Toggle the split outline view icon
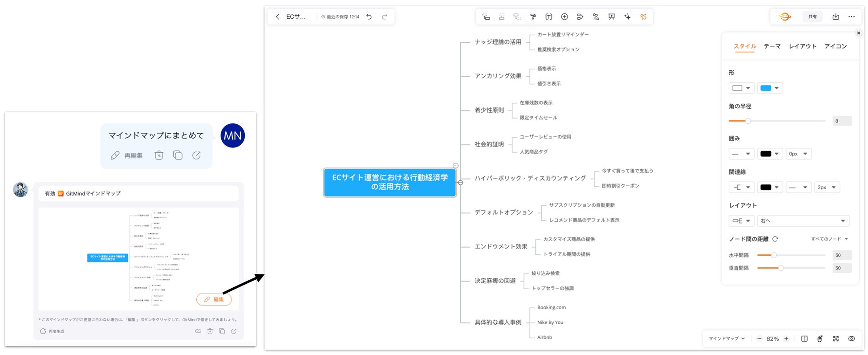The width and height of the screenshot is (868, 355). 804,339
